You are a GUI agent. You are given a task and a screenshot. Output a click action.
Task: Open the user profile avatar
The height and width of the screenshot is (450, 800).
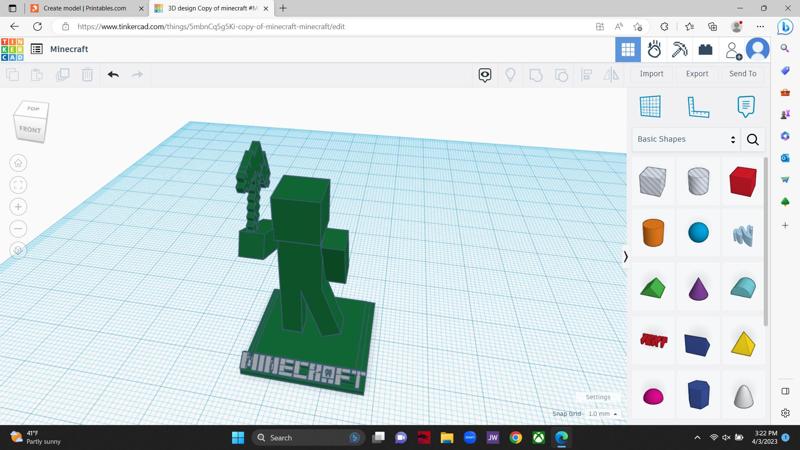pos(758,49)
